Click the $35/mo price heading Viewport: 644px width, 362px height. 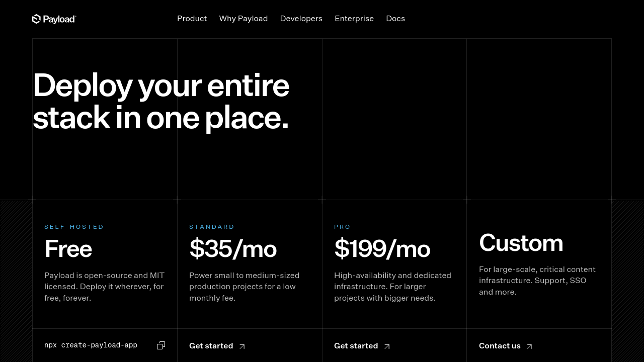coord(233,249)
